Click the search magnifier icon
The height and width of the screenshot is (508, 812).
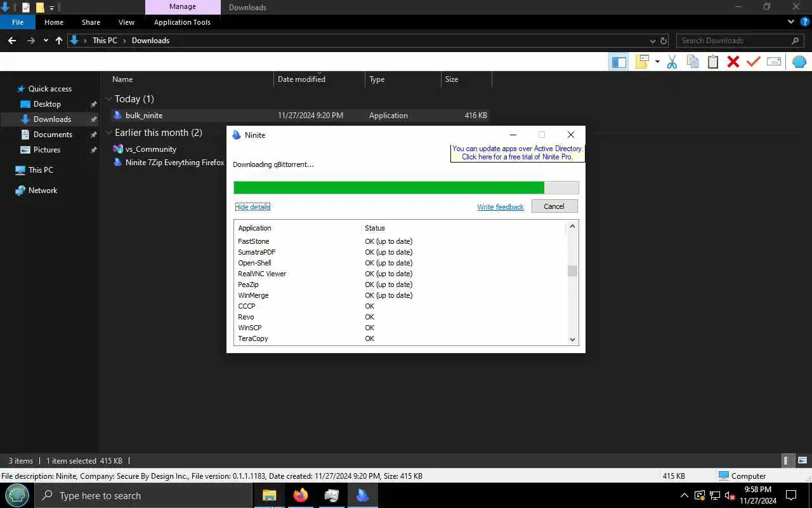795,41
